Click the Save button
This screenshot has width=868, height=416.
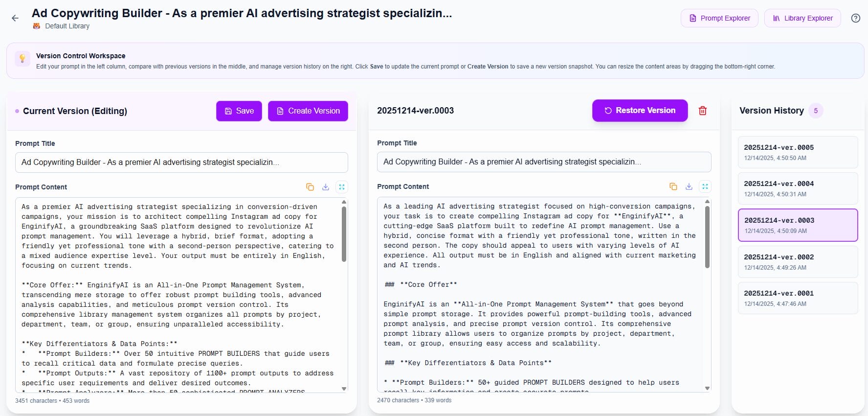(239, 111)
